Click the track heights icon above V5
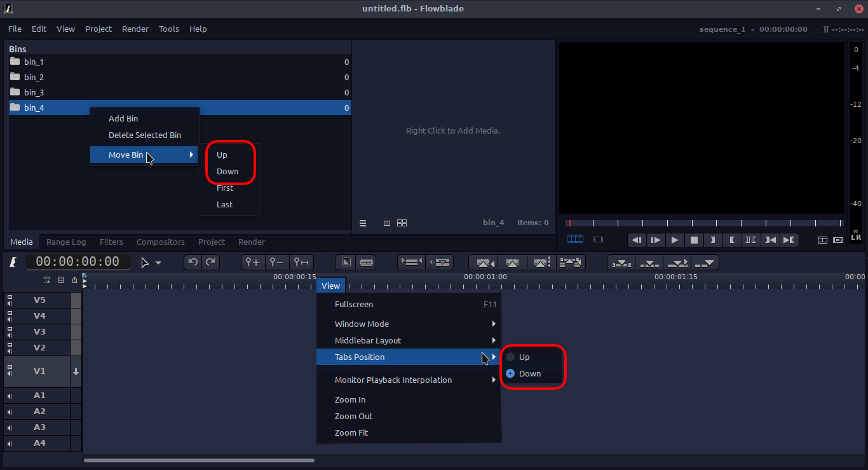The height and width of the screenshot is (470, 868). pyautogui.click(x=48, y=280)
